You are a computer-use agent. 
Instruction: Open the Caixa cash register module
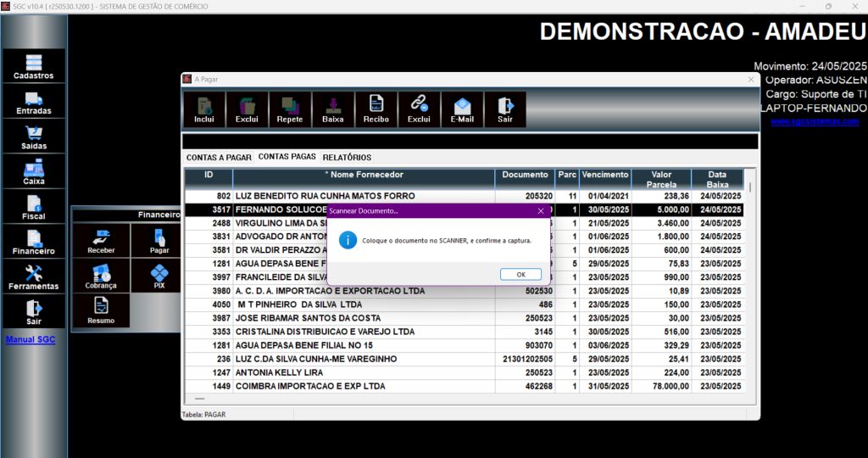point(33,171)
